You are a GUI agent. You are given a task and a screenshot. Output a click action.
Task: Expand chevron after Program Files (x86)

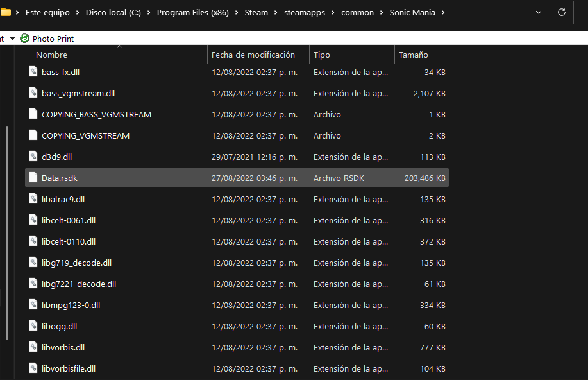pyautogui.click(x=237, y=12)
